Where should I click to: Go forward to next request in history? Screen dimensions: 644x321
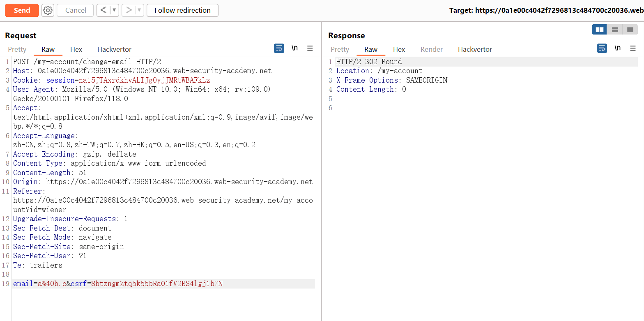[x=129, y=10]
